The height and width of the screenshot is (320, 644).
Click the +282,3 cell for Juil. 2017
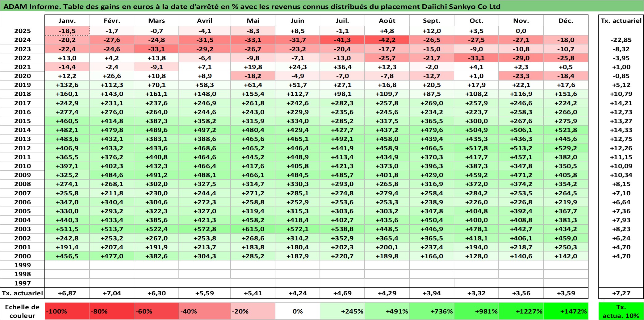click(x=342, y=103)
